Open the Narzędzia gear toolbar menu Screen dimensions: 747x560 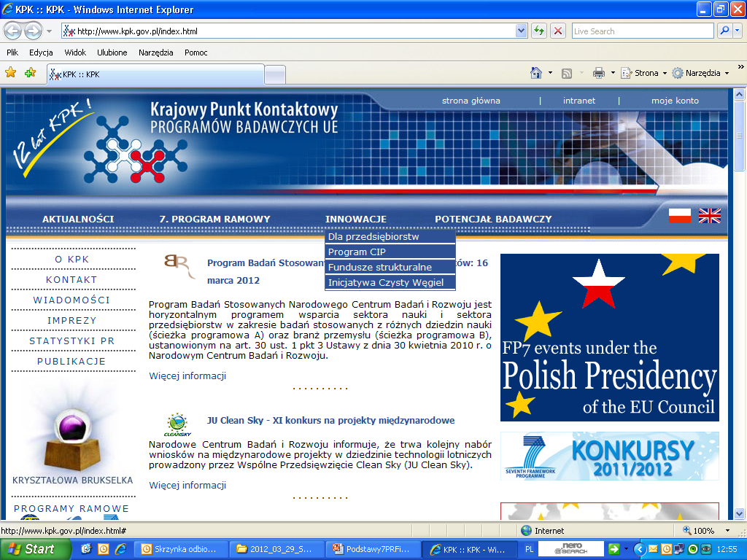point(700,73)
